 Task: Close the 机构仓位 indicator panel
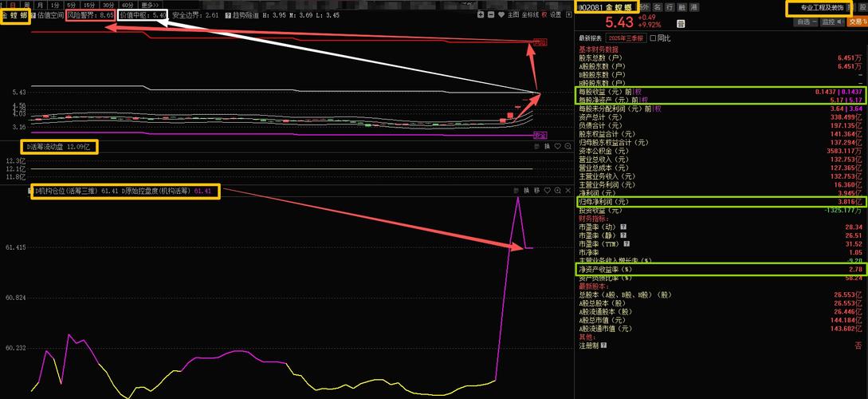(568, 190)
